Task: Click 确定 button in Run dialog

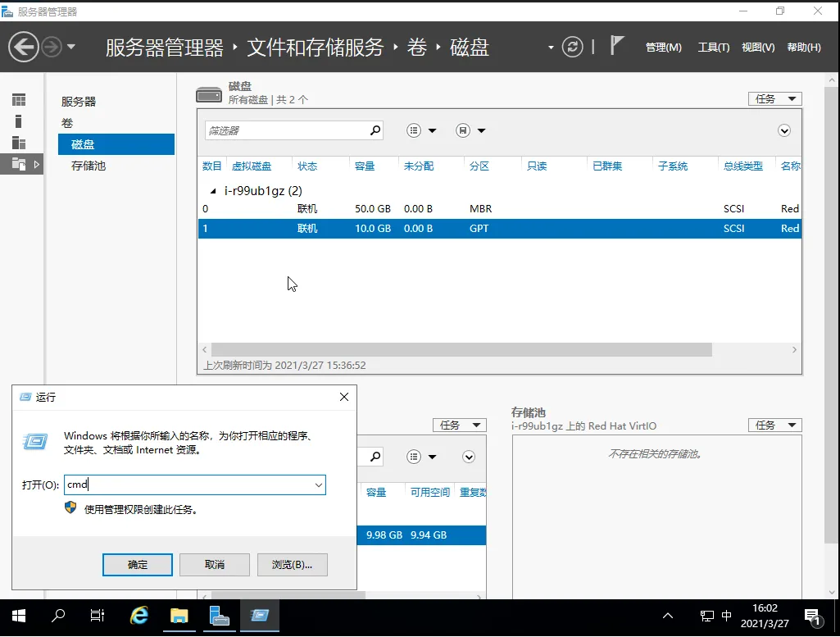Action: coord(138,565)
